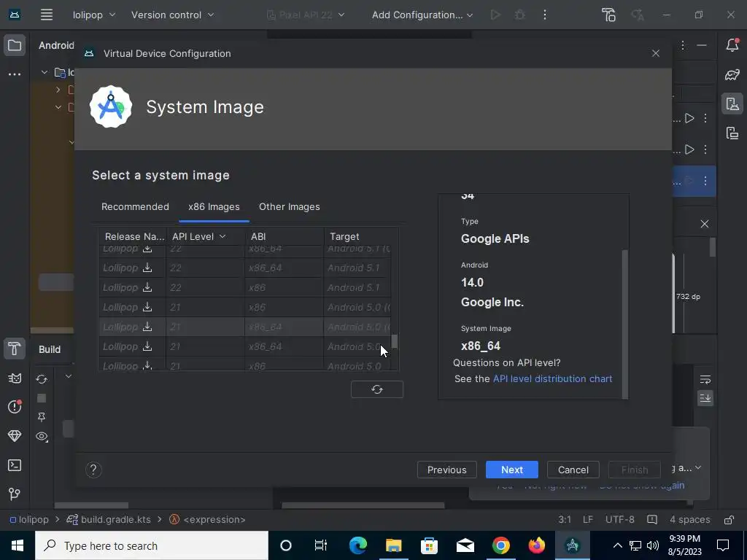Click the Stop build square icon
The image size is (747, 560).
coord(42,398)
